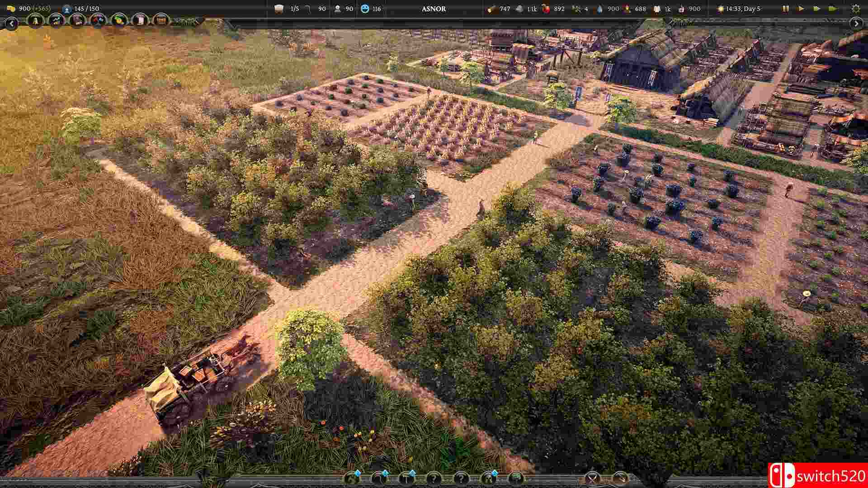The image size is (868, 488).
Task: Open the treasure chest storage menu
Action: pyautogui.click(x=160, y=20)
